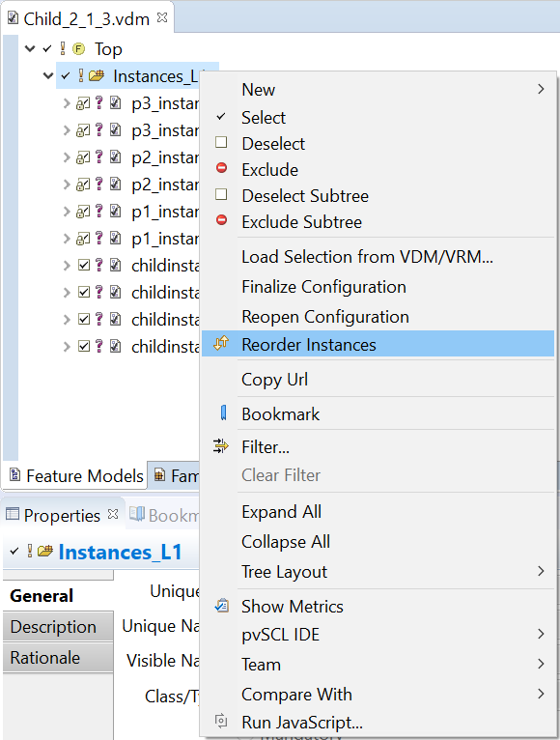Image resolution: width=560 pixels, height=740 pixels.
Task: Choose Load Selection from VDM/VRM...
Action: pyautogui.click(x=378, y=257)
